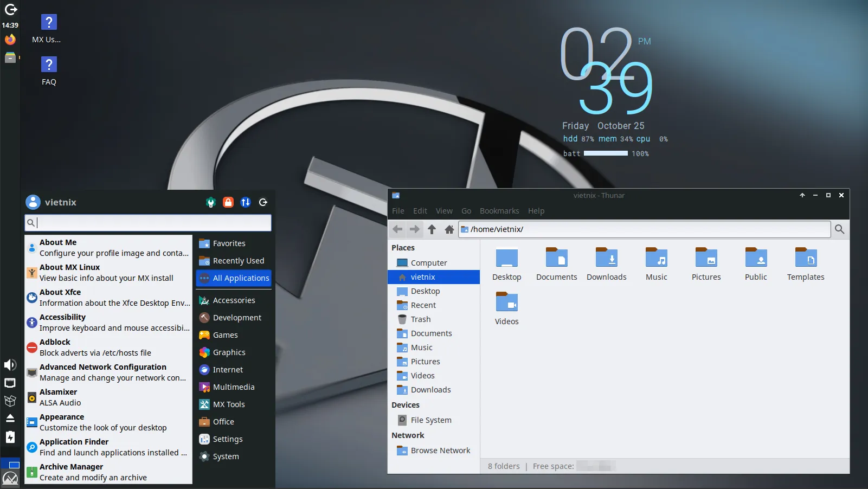Screen dimensions: 868x489
Task: Launch Advanced Network Configuration
Action: tap(108, 372)
